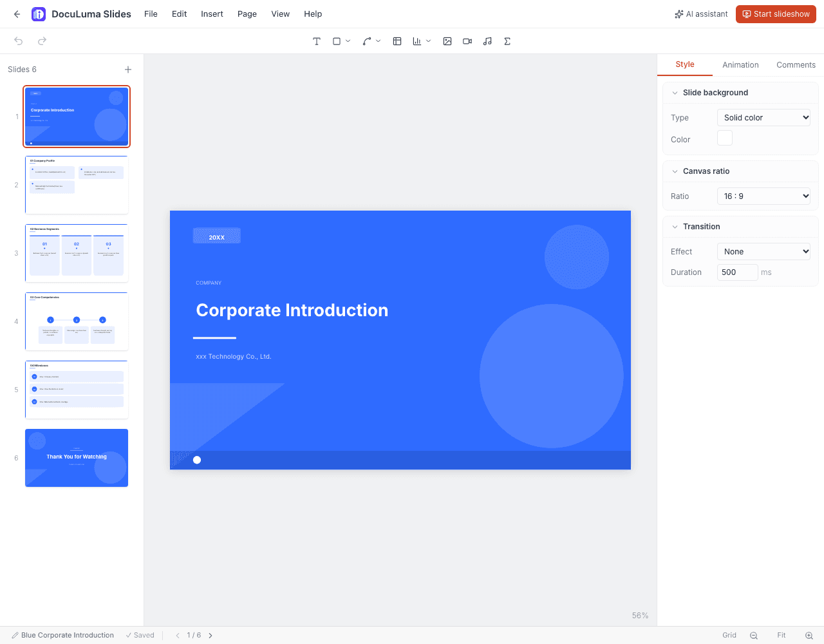824x644 pixels.
Task: Click the redo arrow icon
Action: 42,41
